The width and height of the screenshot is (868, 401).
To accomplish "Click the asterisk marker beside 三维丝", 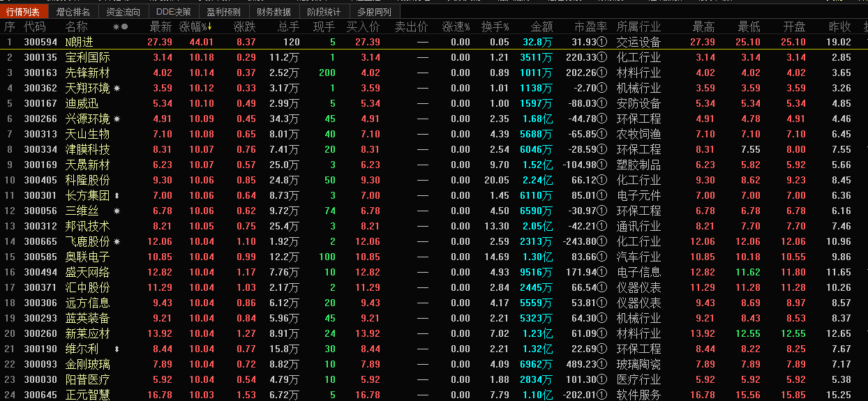I will pyautogui.click(x=117, y=211).
